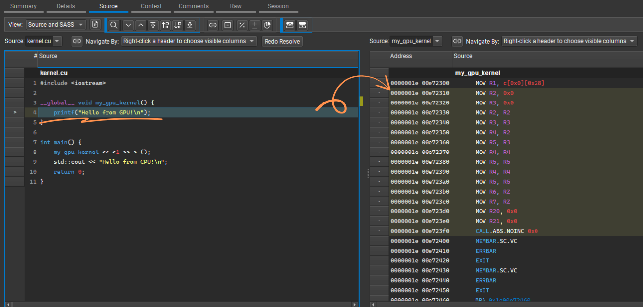Screen dimensions: 644x307
Task: Open the Comments tab
Action: point(194,6)
